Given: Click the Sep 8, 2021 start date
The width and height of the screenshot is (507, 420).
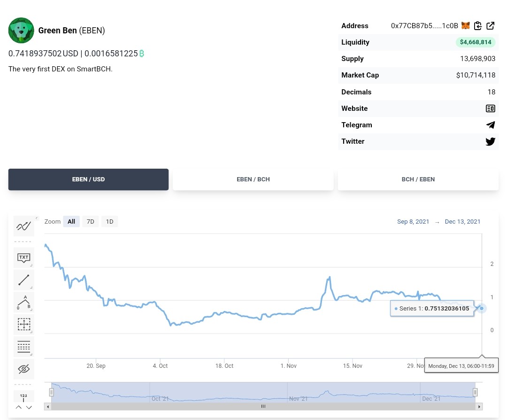Looking at the screenshot, I should 413,222.
